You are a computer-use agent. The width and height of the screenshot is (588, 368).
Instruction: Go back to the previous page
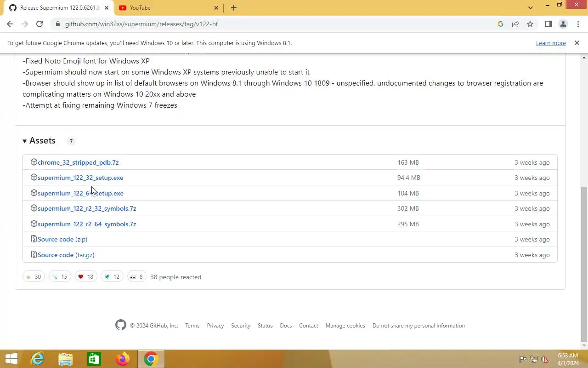pos(10,24)
